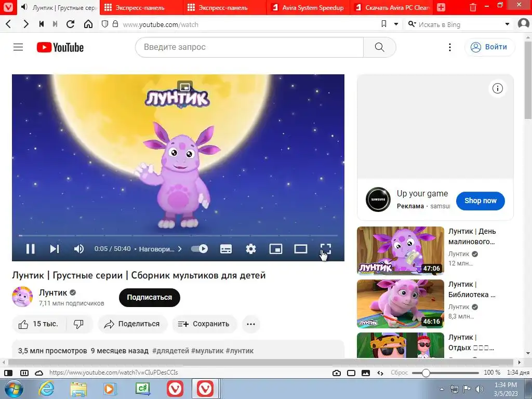Open the День малинового video thumbnail

(x=401, y=251)
